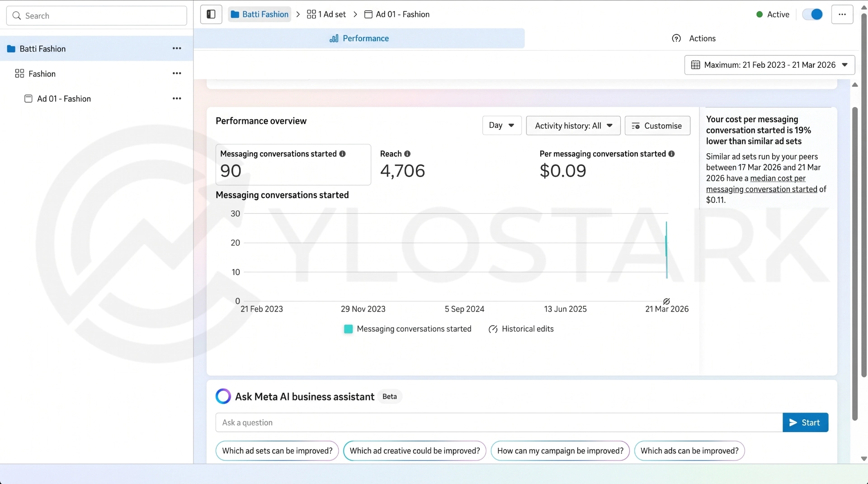
Task: Click info icon beside Per messaging conversation started
Action: tap(671, 154)
